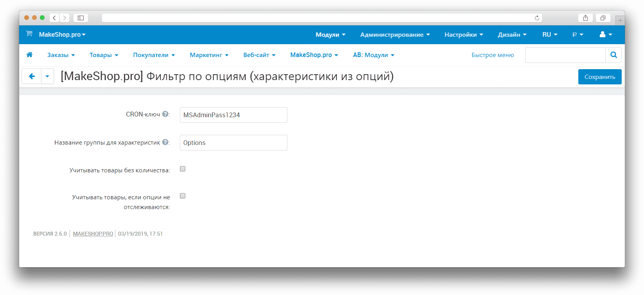The width and height of the screenshot is (644, 295).
Task: Expand the Дизайн menu
Action: click(512, 35)
